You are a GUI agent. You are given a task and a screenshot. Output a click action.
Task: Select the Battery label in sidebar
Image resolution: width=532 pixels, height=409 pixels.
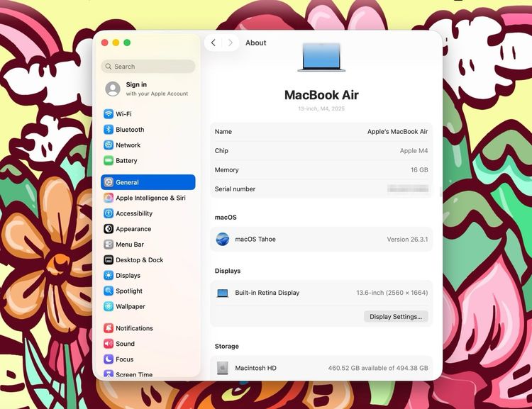tap(126, 161)
